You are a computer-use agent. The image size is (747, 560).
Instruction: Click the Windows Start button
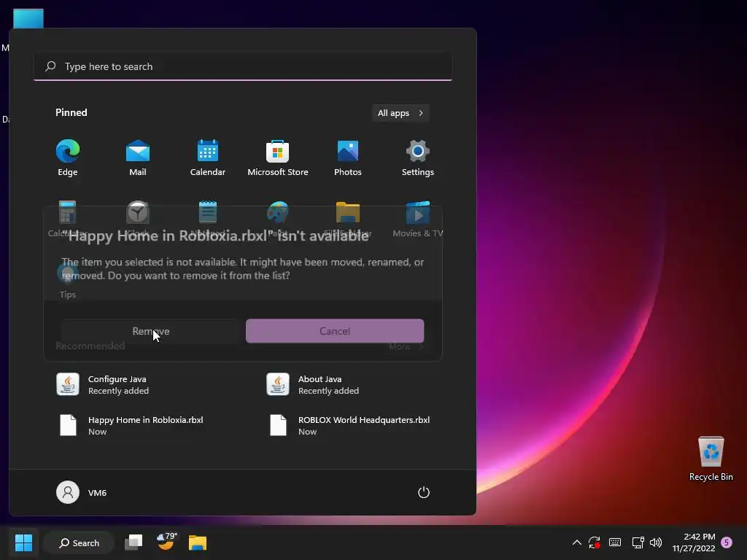[23, 542]
